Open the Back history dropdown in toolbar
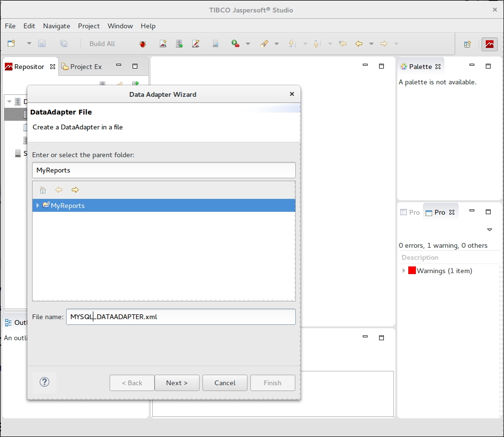Image resolution: width=504 pixels, height=437 pixels. tap(371, 44)
